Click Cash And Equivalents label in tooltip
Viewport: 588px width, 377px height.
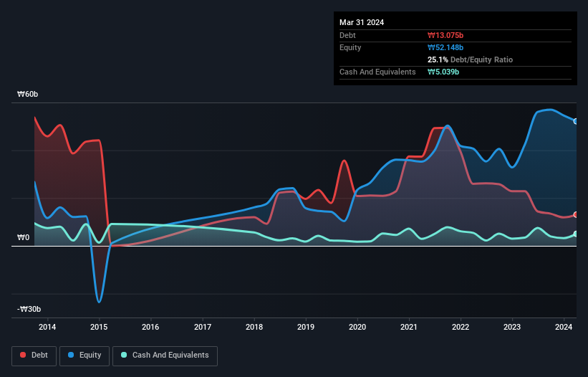pos(377,72)
